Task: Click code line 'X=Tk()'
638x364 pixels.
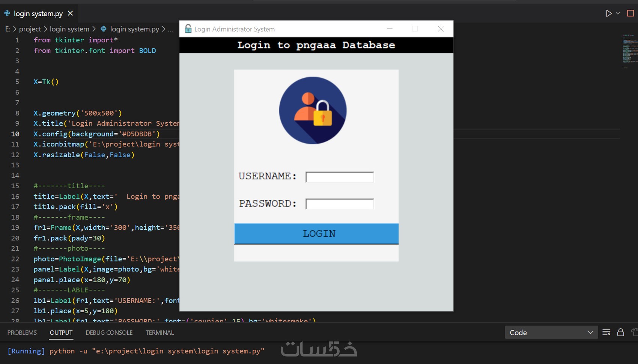Action: [x=46, y=82]
